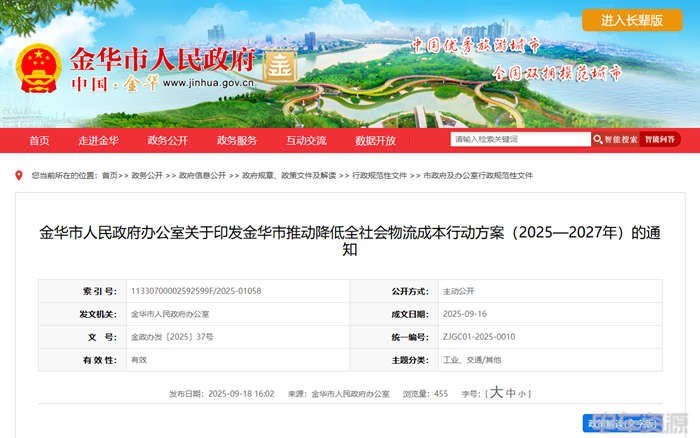Click the location pin icon in breadcrumb
Image resolution: width=700 pixels, height=438 pixels.
pyautogui.click(x=19, y=175)
